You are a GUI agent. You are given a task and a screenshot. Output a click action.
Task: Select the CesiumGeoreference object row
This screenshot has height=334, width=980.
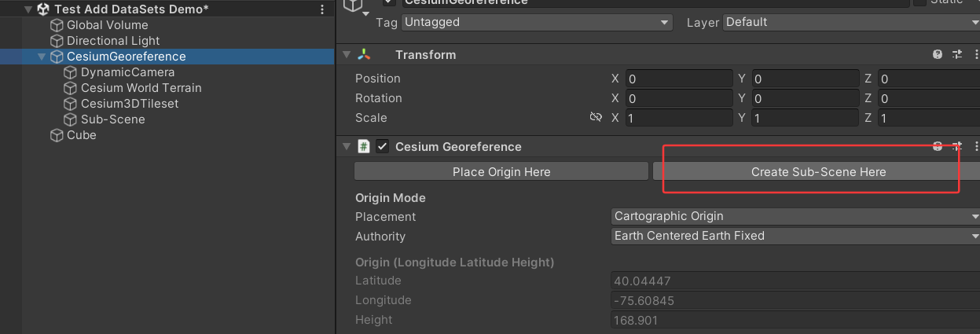point(167,57)
